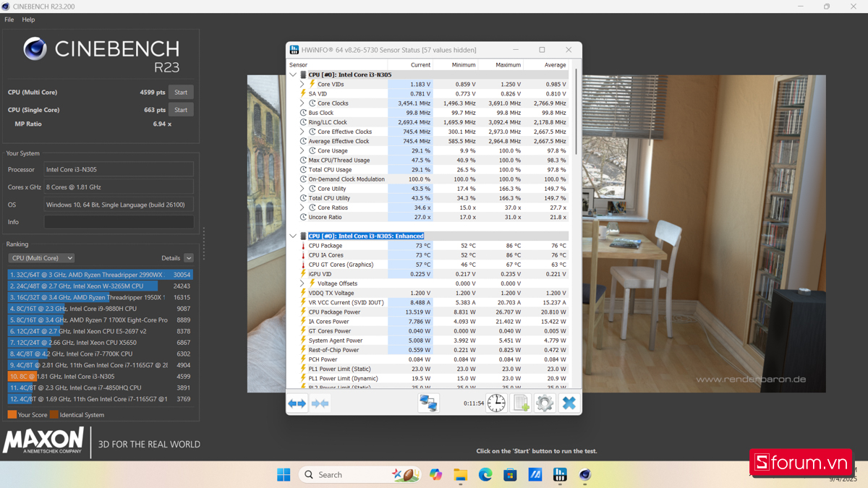Click lightning icon of CPU Package Power row
The height and width of the screenshot is (488, 868).
coord(304,312)
